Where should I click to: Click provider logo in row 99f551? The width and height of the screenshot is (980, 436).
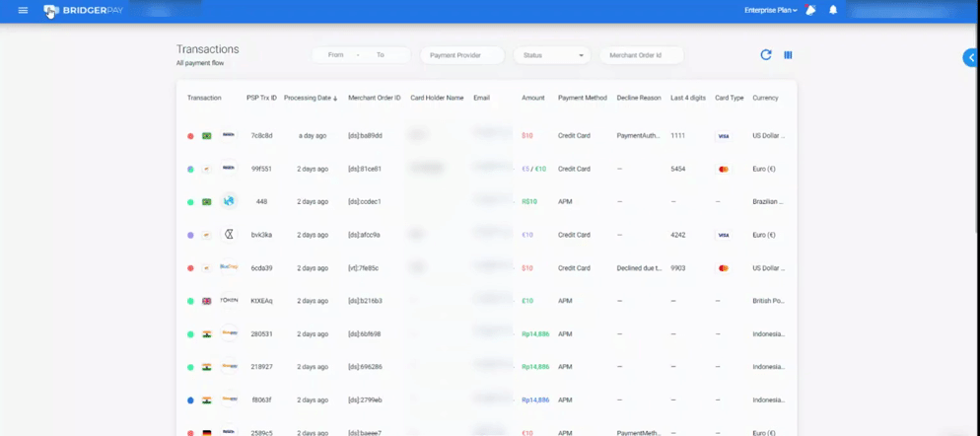[229, 169]
